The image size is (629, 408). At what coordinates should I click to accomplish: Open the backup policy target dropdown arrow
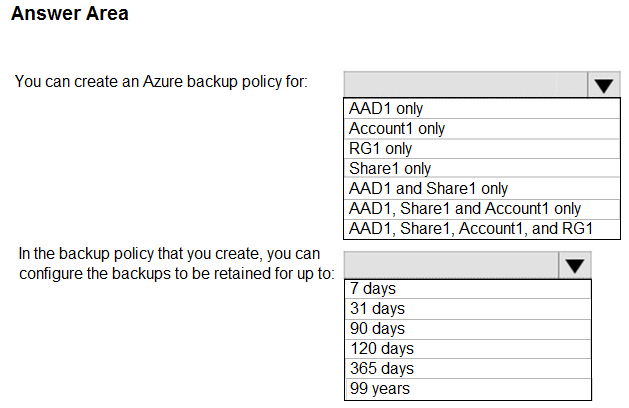[x=604, y=85]
